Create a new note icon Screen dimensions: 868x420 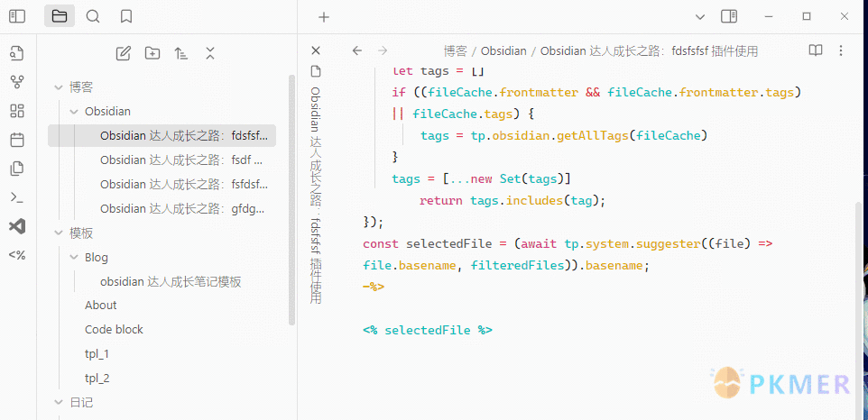124,53
